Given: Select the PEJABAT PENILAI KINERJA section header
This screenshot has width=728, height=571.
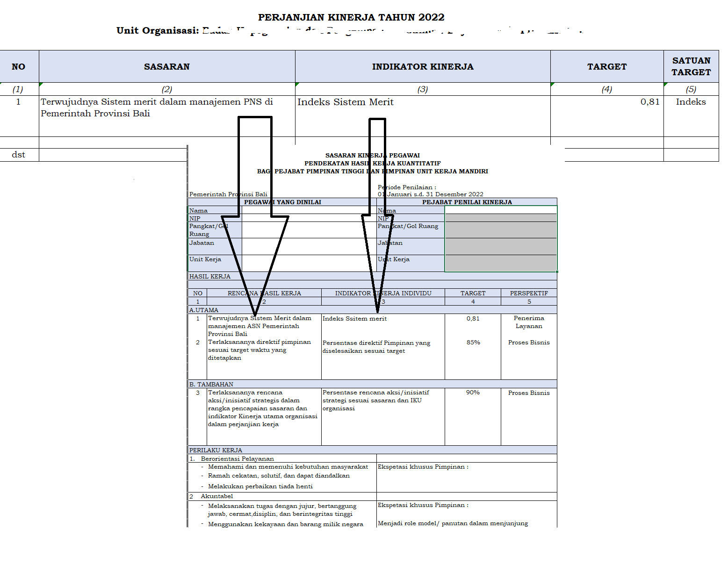Looking at the screenshot, I should tap(467, 202).
